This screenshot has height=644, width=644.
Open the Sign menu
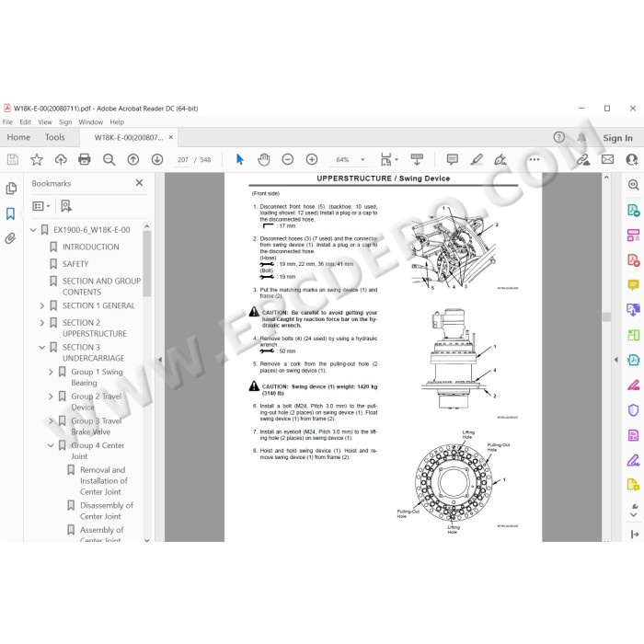(x=65, y=122)
